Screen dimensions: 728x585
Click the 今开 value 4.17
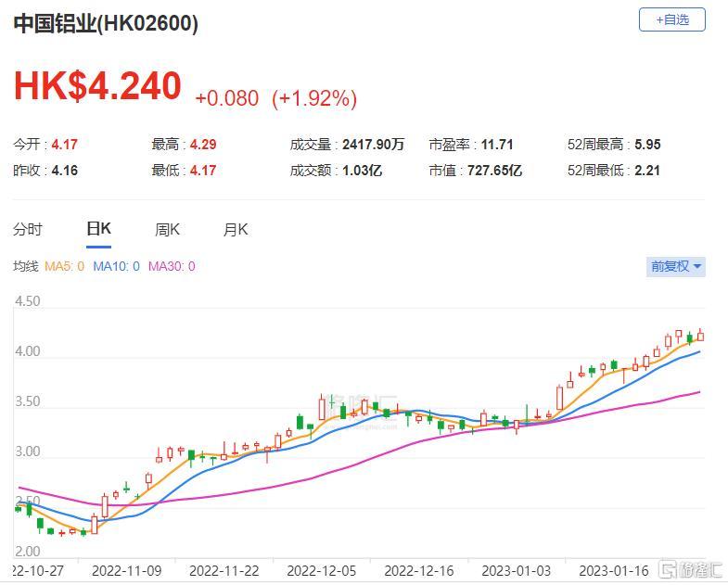(x=65, y=145)
